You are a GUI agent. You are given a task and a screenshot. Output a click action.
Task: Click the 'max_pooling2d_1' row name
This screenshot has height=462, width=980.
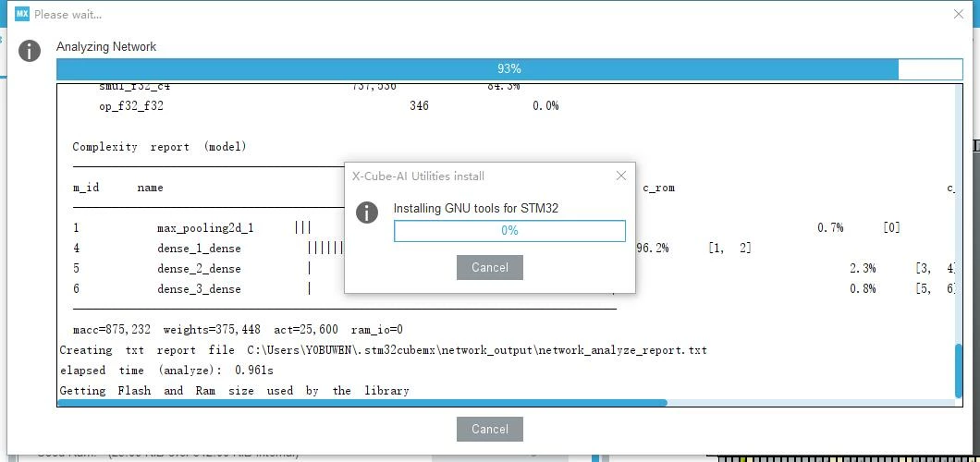(x=205, y=228)
